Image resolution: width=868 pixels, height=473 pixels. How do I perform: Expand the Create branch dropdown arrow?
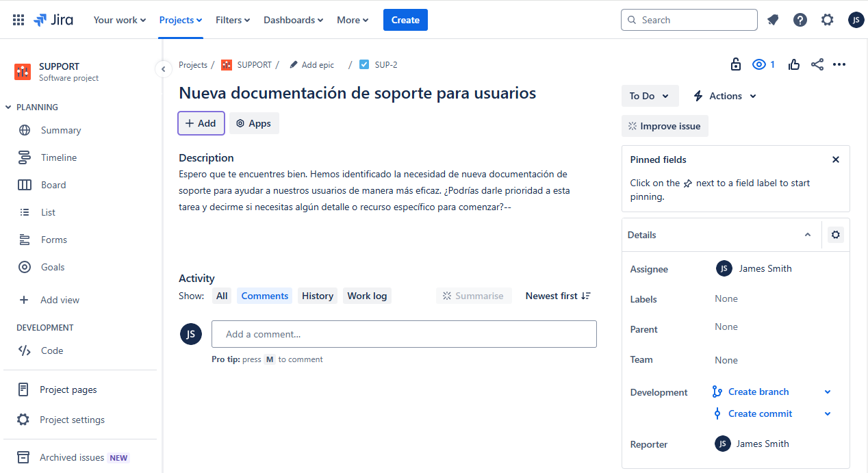tap(828, 392)
